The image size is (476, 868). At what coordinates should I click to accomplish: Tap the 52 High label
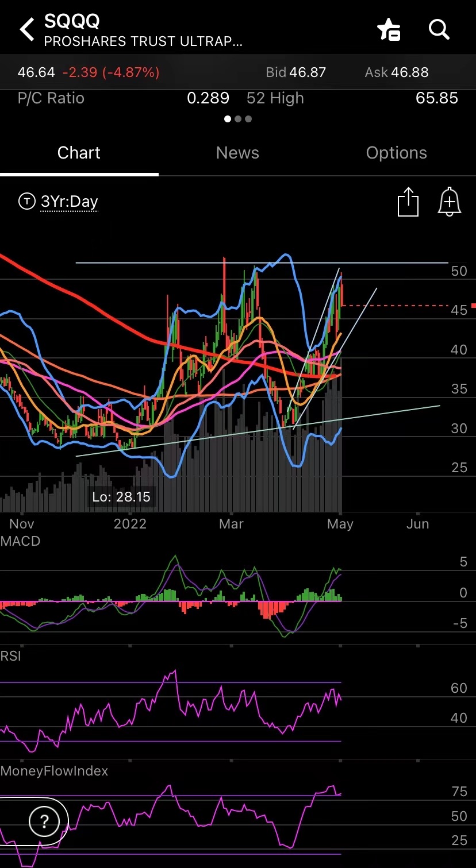[275, 98]
